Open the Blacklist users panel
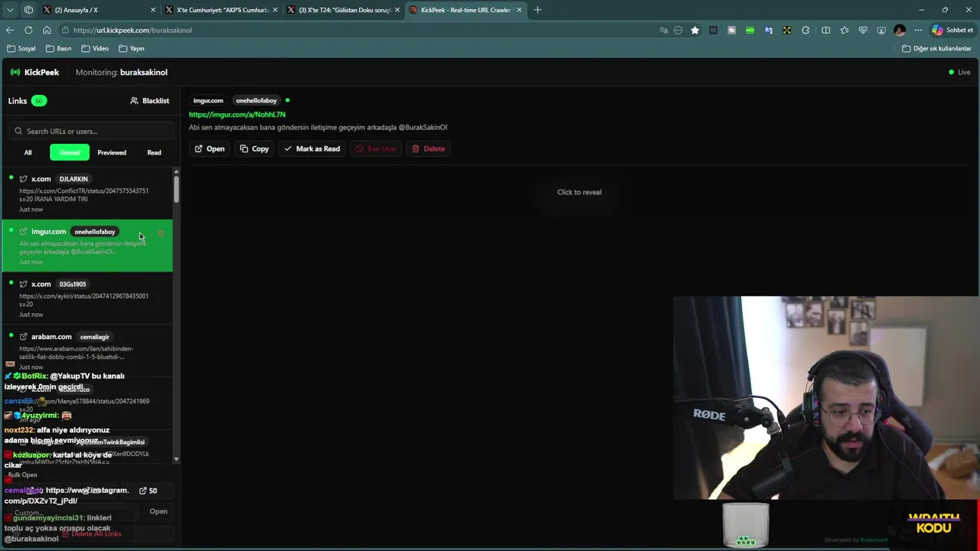Screen dimensions: 980x551 pos(149,100)
